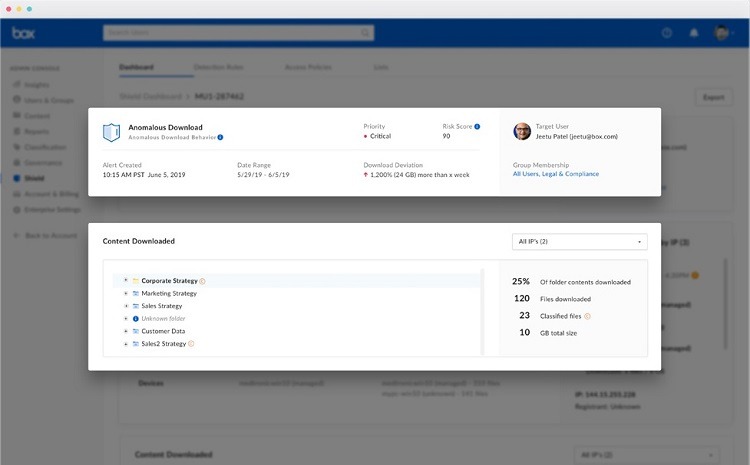
Task: Expand the Sales Strategy folder
Action: pos(126,306)
